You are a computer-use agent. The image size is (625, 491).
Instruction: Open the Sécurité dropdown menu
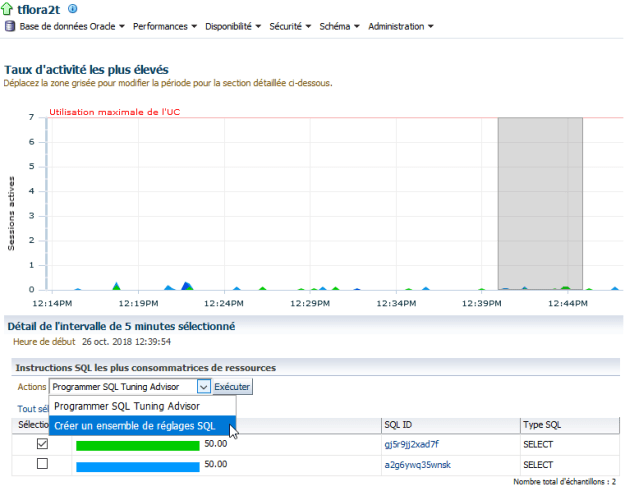(x=290, y=26)
